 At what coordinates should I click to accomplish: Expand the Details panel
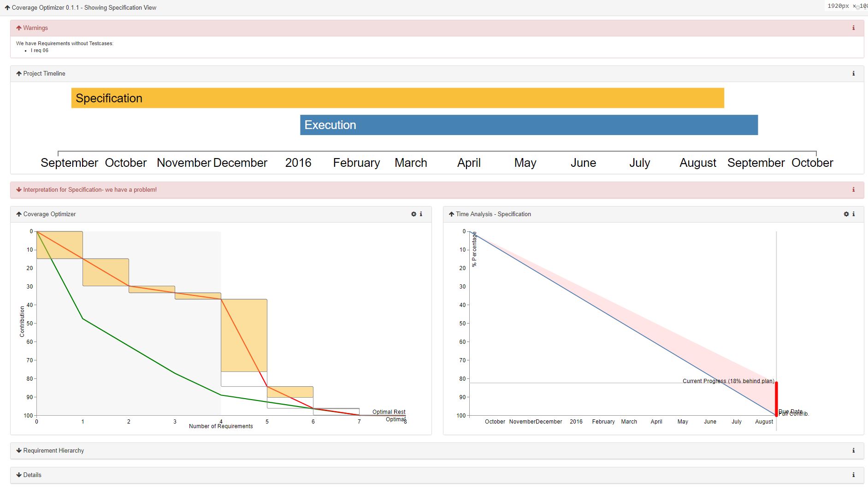click(x=19, y=475)
